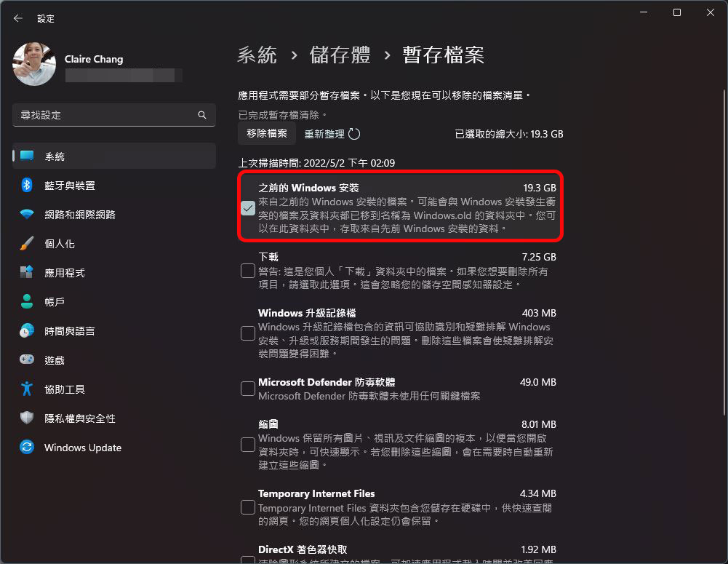The height and width of the screenshot is (564, 728).
Task: Select the 系統 monitor icon
Action: (x=27, y=156)
